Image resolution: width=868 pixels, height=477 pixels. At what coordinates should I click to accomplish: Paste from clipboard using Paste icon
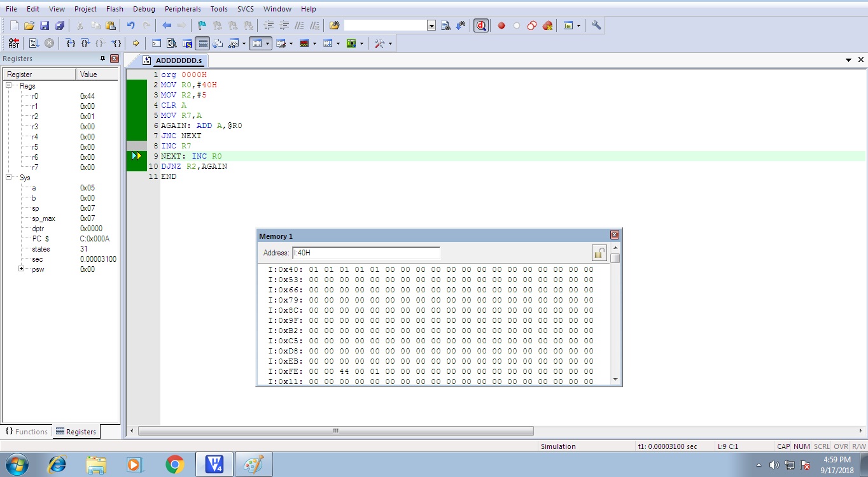coord(111,25)
